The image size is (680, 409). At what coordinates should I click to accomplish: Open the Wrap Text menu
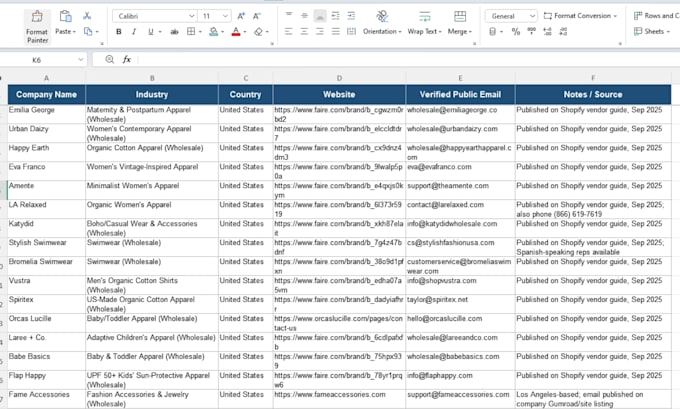point(425,32)
